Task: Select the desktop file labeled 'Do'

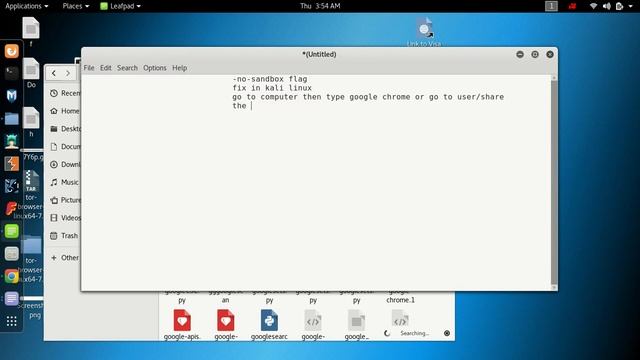Action: coord(31,69)
